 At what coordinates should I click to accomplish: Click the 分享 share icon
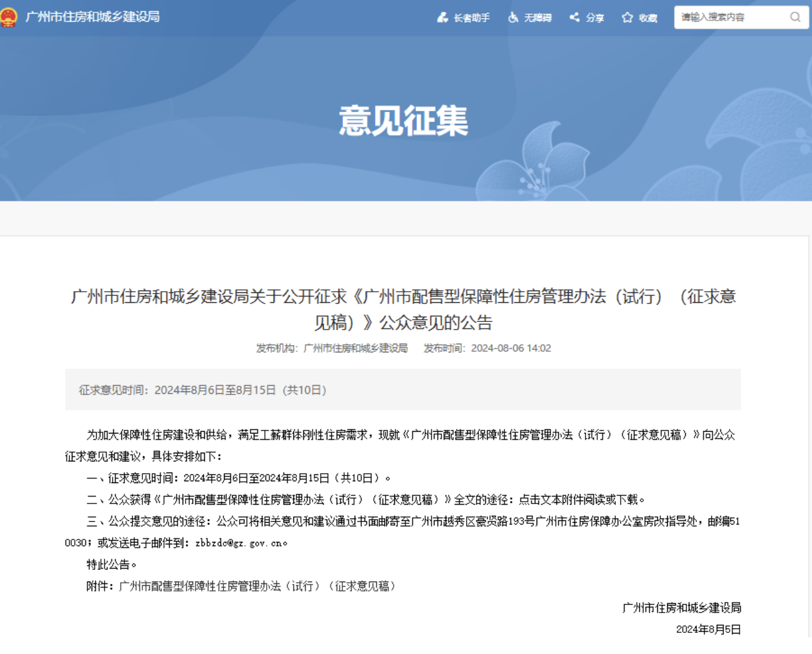click(x=575, y=17)
